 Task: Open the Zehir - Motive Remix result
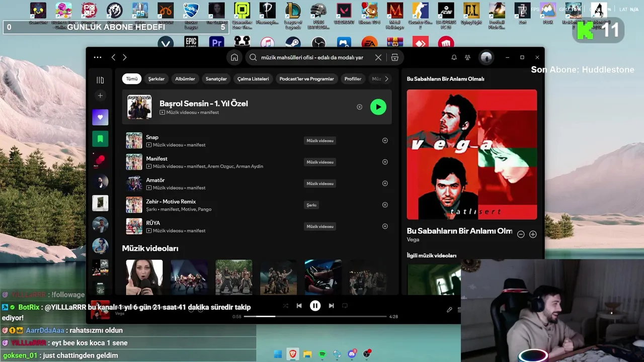pyautogui.click(x=171, y=202)
